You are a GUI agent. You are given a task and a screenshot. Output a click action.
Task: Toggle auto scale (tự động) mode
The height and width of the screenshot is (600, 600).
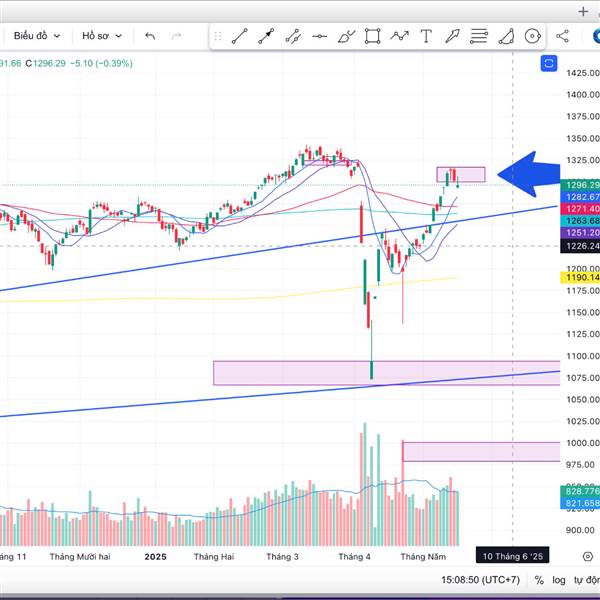(x=587, y=580)
